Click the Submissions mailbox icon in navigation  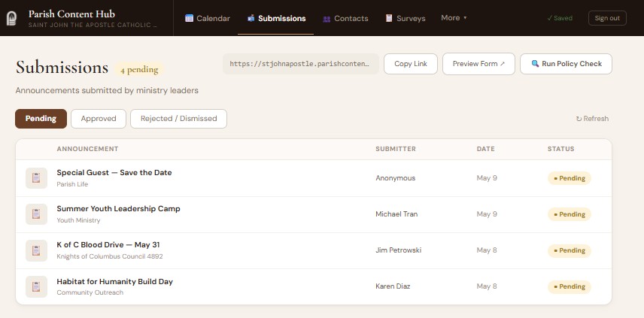point(251,18)
